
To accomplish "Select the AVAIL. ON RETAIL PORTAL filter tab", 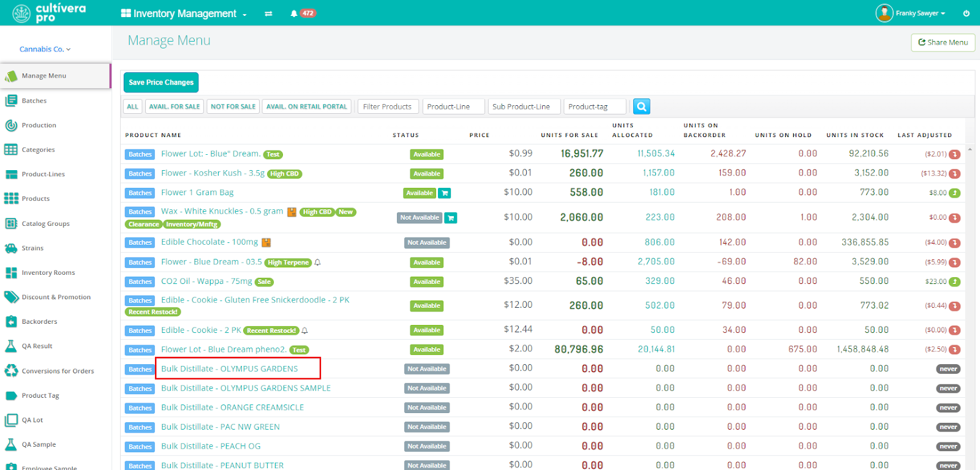I will (x=307, y=106).
